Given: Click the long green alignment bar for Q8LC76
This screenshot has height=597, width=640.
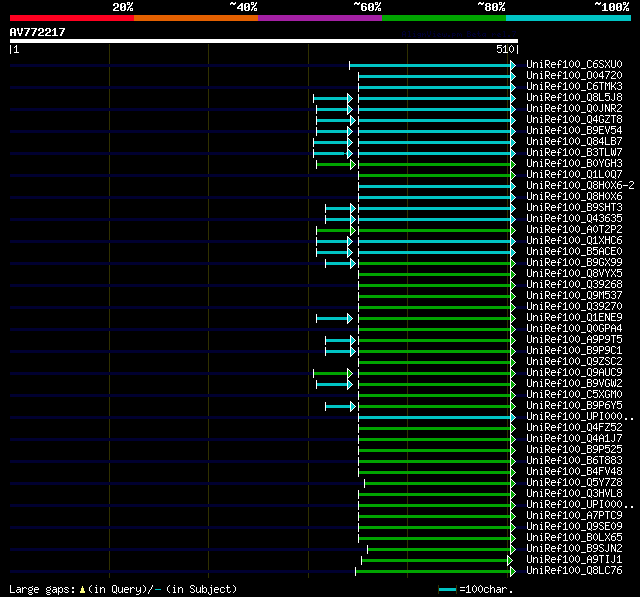Looking at the screenshot, I should click(436, 572).
